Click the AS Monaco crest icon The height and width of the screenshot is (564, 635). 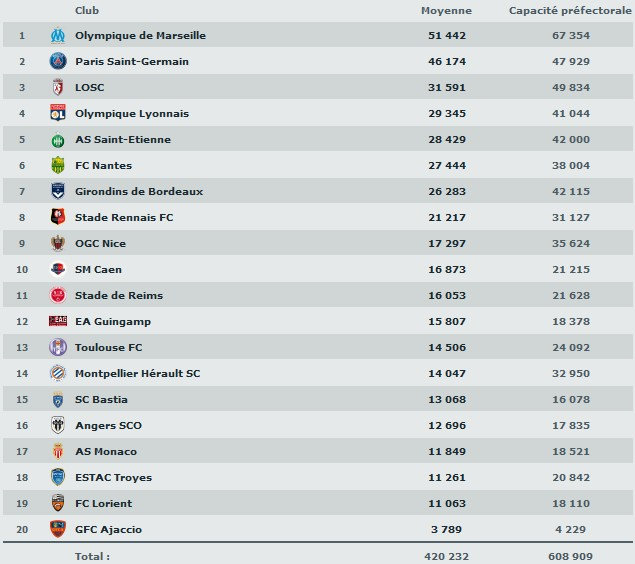tap(57, 451)
